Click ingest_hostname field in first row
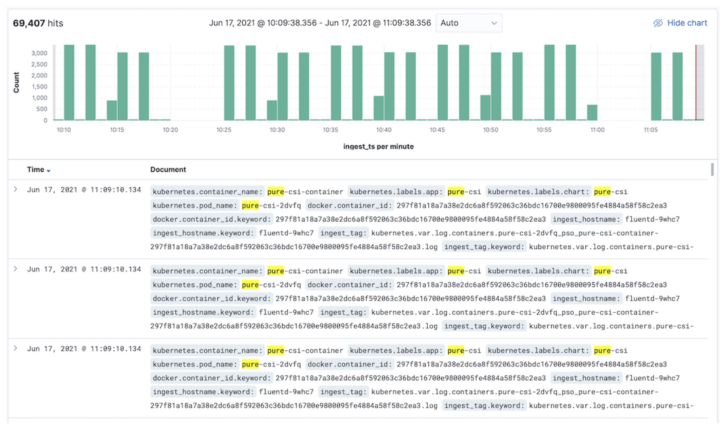Image resolution: width=728 pixels, height=429 pixels. tap(586, 219)
